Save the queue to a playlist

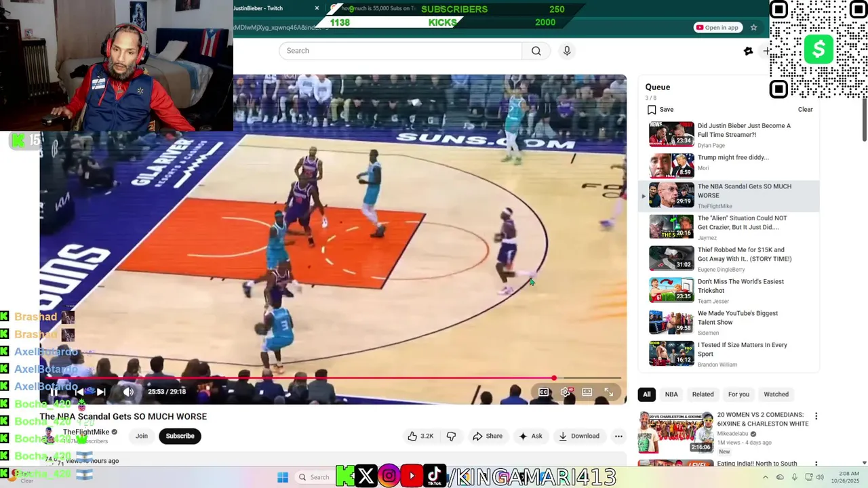tap(660, 110)
